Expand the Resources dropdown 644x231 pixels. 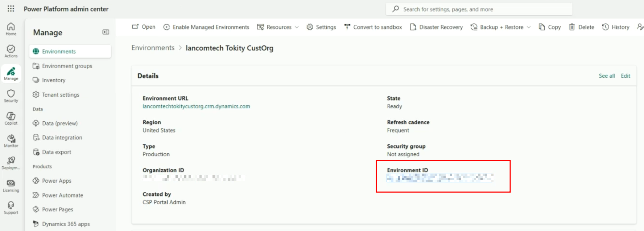click(x=278, y=27)
